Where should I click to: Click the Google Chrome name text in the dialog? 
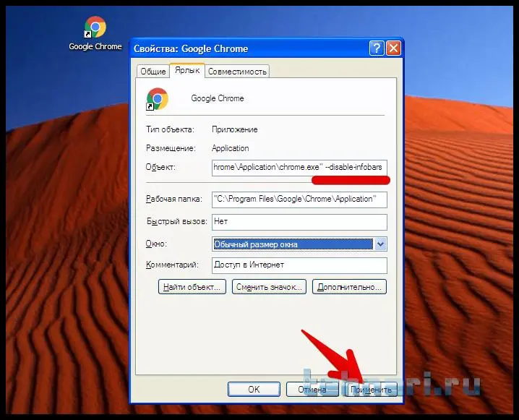coord(218,98)
